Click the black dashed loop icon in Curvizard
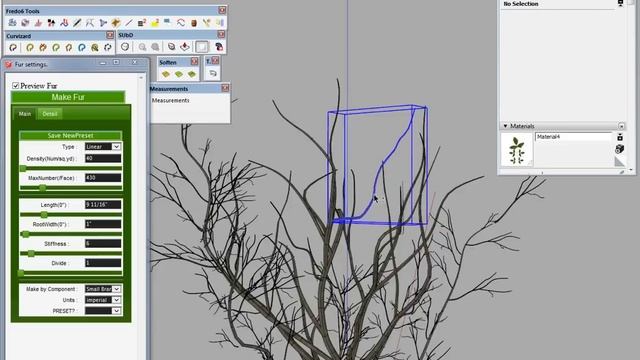The width and height of the screenshot is (640, 360). point(108,47)
